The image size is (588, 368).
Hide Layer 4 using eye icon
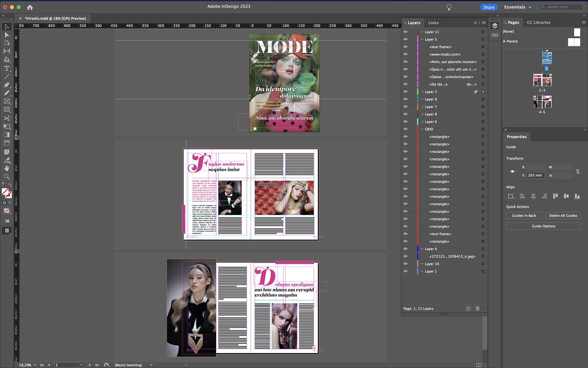click(405, 249)
